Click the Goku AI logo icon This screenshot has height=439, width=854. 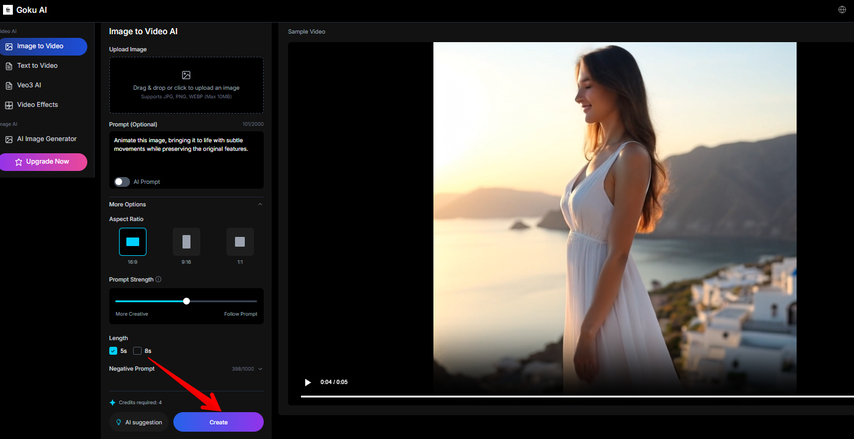tap(8, 10)
